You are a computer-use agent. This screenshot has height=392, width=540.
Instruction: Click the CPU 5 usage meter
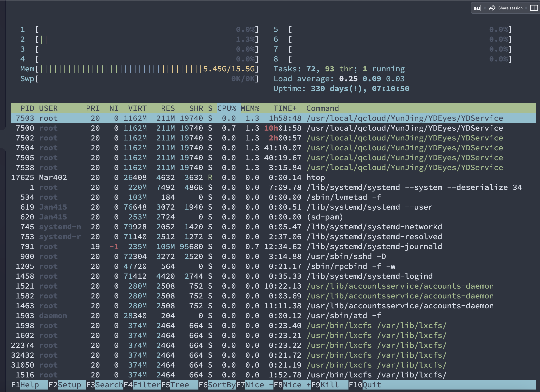[393, 29]
